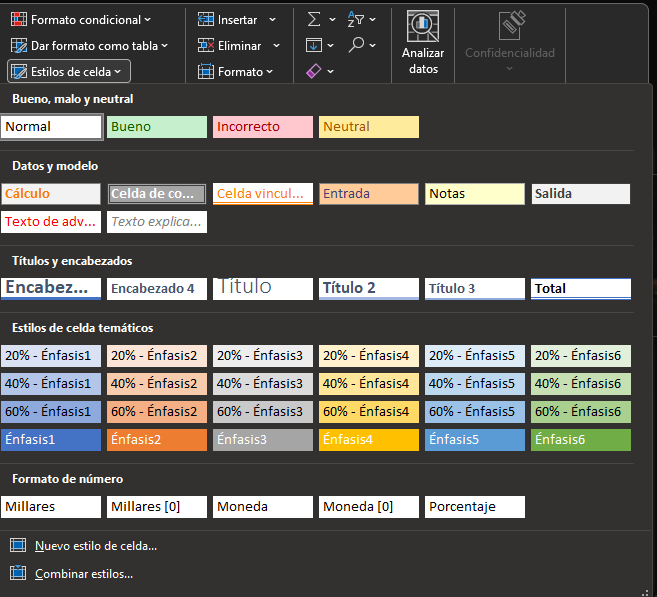Viewport: 657px width, 597px height.
Task: Expand Dar formato como tabla arrow
Action: [164, 45]
